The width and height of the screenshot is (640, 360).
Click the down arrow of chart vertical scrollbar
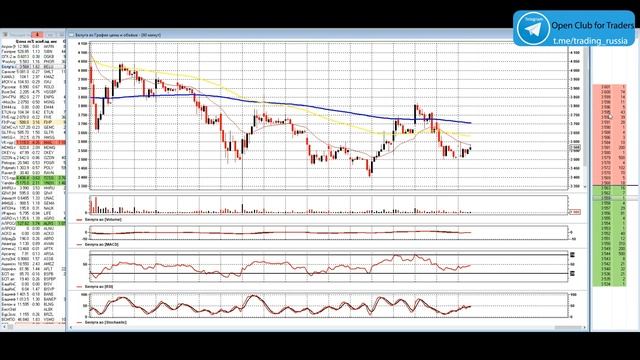pos(584,186)
